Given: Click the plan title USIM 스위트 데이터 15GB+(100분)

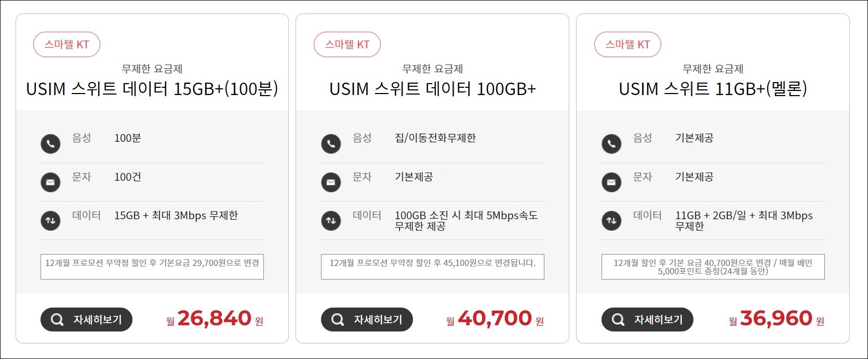Looking at the screenshot, I should click(x=152, y=89).
